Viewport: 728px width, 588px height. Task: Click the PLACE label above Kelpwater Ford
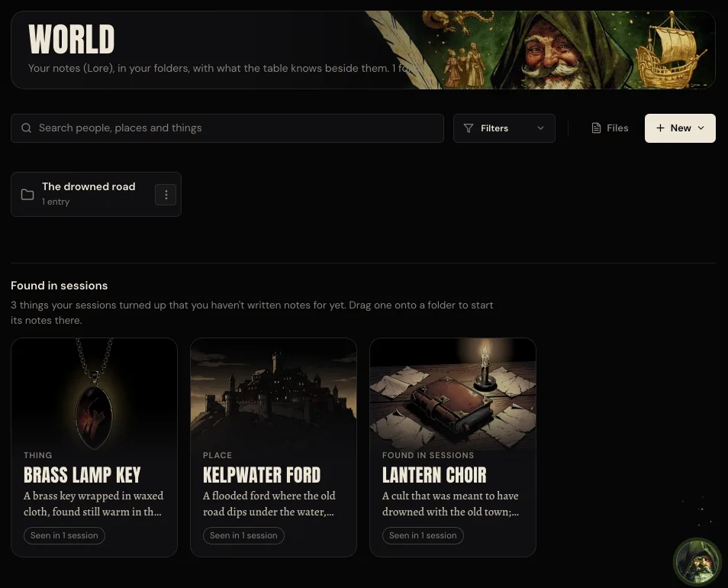point(217,455)
